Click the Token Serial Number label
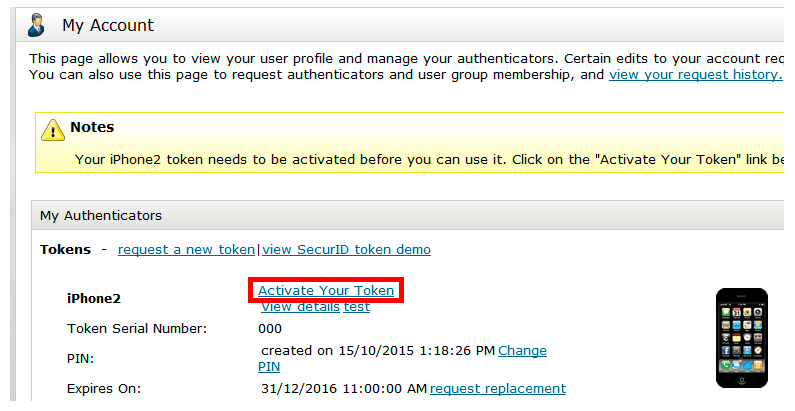 point(137,328)
